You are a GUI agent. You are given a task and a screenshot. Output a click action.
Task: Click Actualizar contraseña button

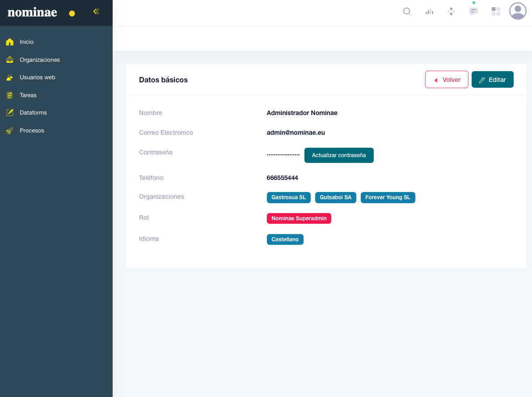click(x=339, y=155)
